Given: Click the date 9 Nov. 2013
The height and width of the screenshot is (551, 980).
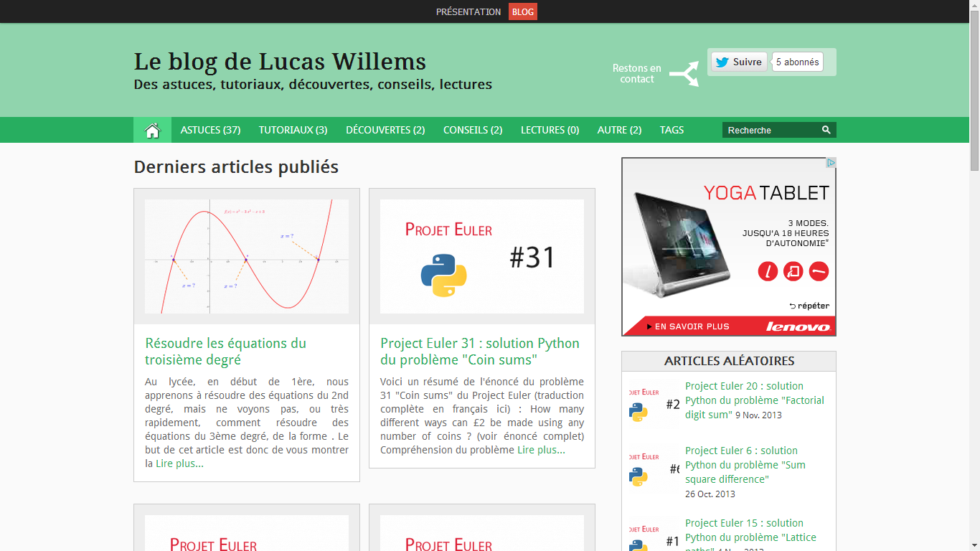Looking at the screenshot, I should [758, 415].
